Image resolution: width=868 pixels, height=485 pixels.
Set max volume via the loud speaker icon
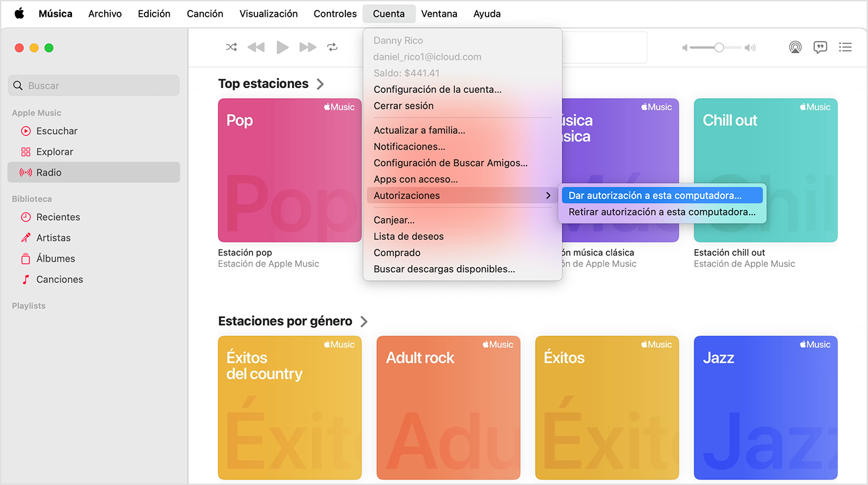[x=750, y=47]
